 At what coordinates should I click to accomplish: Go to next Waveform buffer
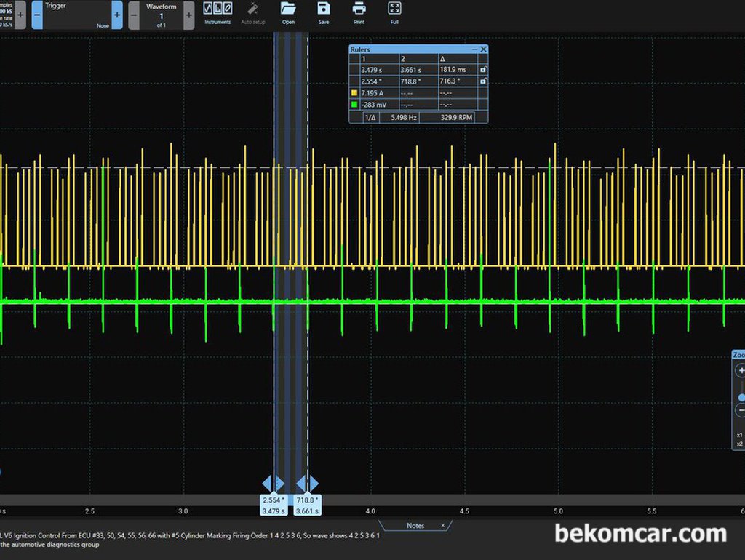189,15
